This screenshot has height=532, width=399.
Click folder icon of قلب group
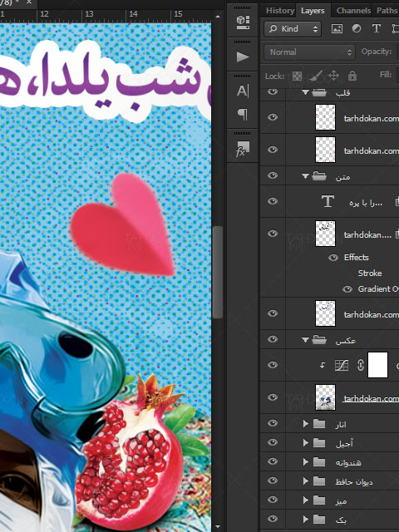coord(319,92)
